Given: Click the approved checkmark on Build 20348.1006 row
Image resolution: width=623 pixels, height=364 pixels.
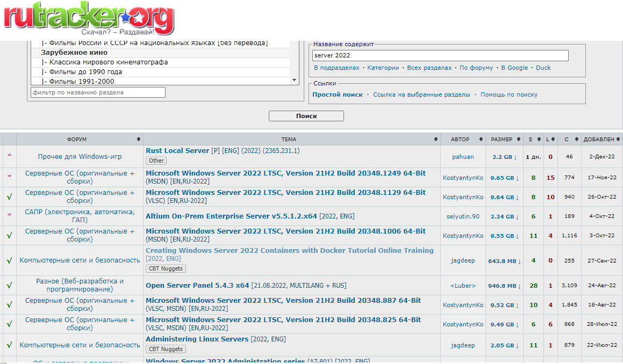Looking at the screenshot, I should click(x=10, y=235).
